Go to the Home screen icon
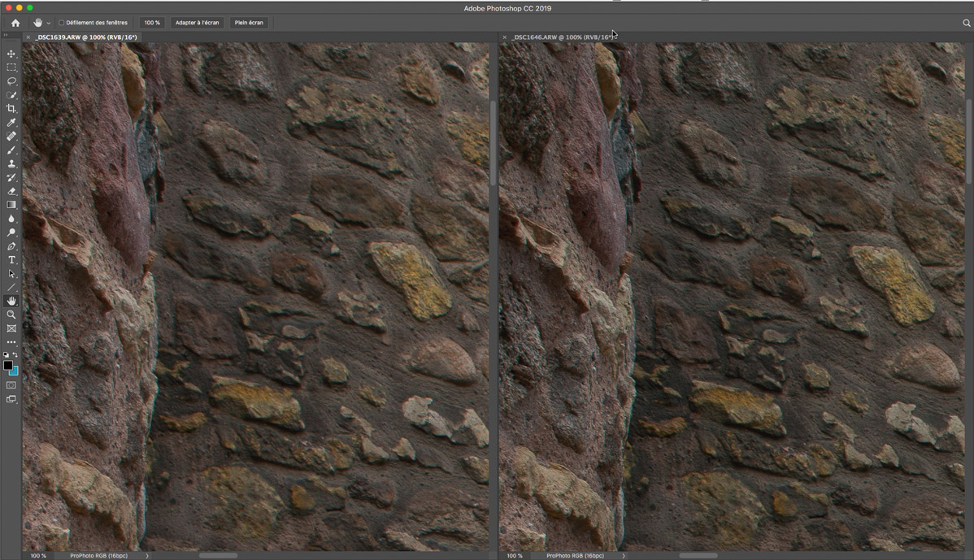 (x=15, y=23)
